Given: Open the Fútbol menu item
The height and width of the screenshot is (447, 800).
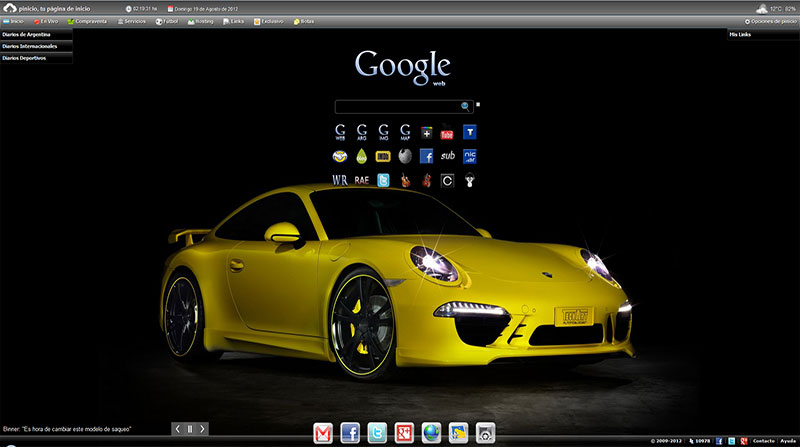Looking at the screenshot, I should (169, 20).
